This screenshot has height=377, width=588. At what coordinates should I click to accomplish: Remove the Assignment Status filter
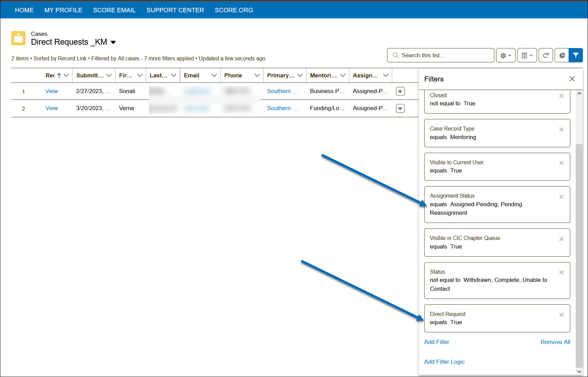click(x=561, y=197)
